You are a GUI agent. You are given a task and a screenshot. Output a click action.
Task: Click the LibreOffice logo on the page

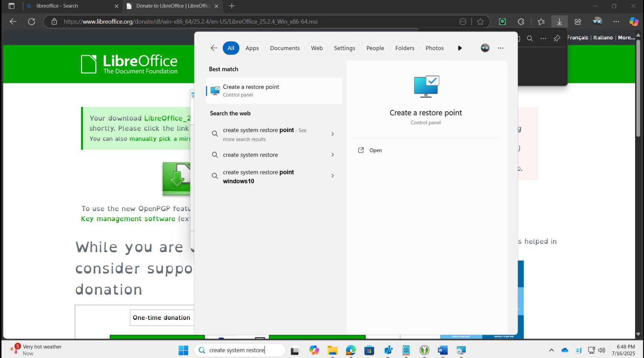(129, 64)
